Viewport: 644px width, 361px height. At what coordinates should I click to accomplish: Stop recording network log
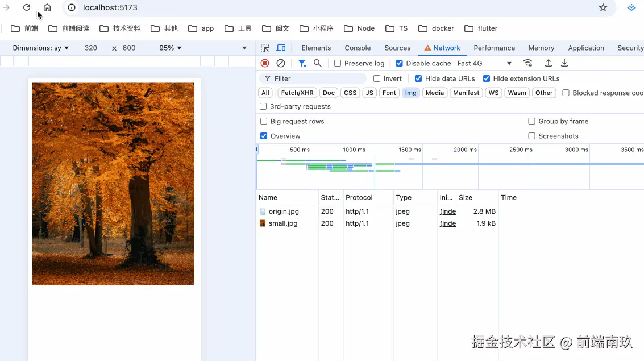click(x=265, y=63)
